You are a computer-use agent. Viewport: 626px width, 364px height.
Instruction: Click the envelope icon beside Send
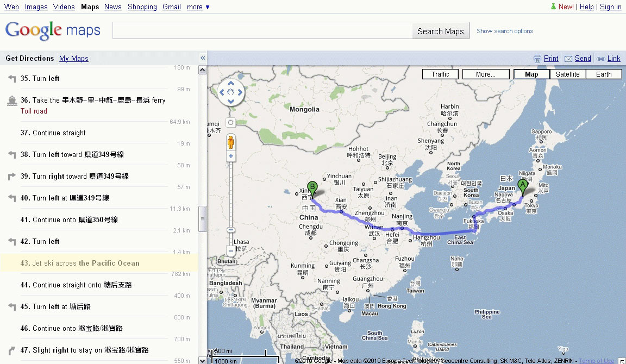[x=568, y=59]
